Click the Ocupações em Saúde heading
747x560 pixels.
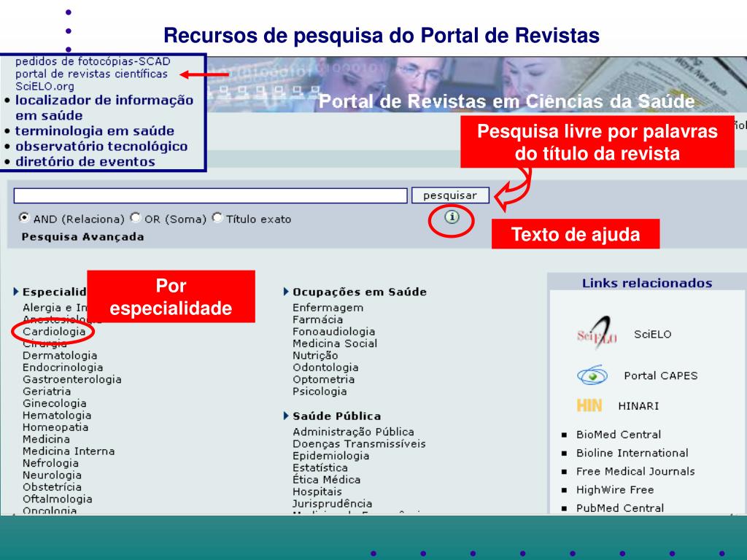360,292
